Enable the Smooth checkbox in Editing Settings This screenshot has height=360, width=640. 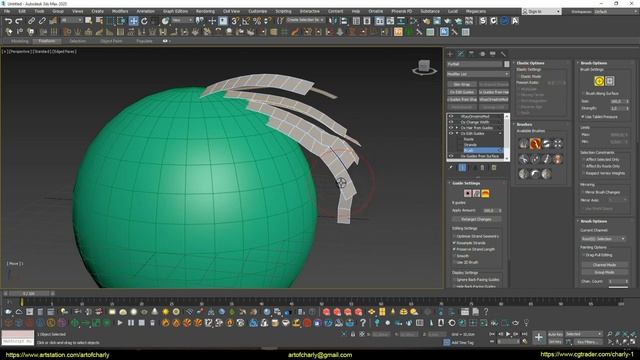[x=454, y=256]
